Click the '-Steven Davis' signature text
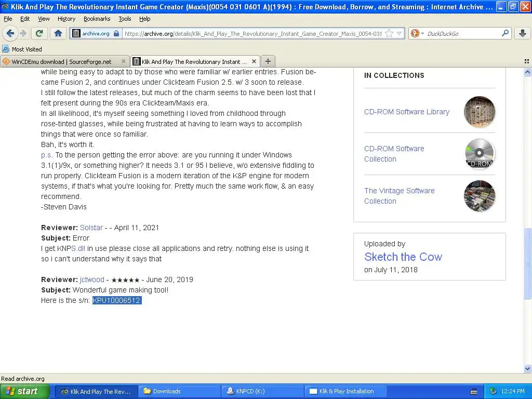The width and height of the screenshot is (532, 399). pos(64,207)
